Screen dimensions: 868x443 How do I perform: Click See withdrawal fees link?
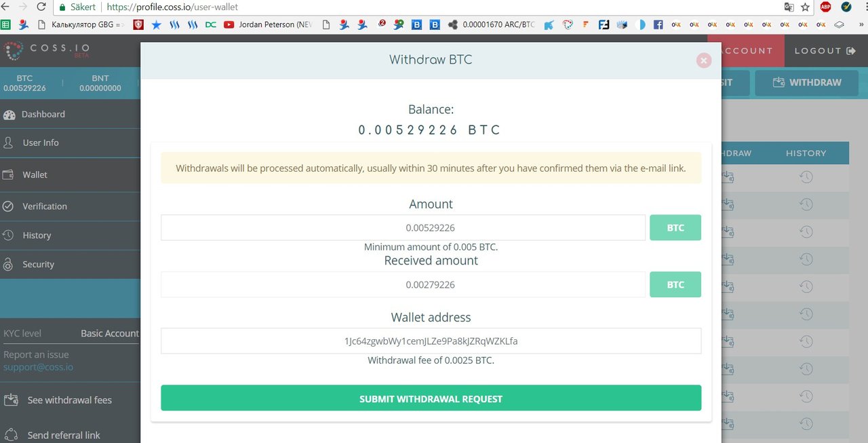[x=69, y=400]
